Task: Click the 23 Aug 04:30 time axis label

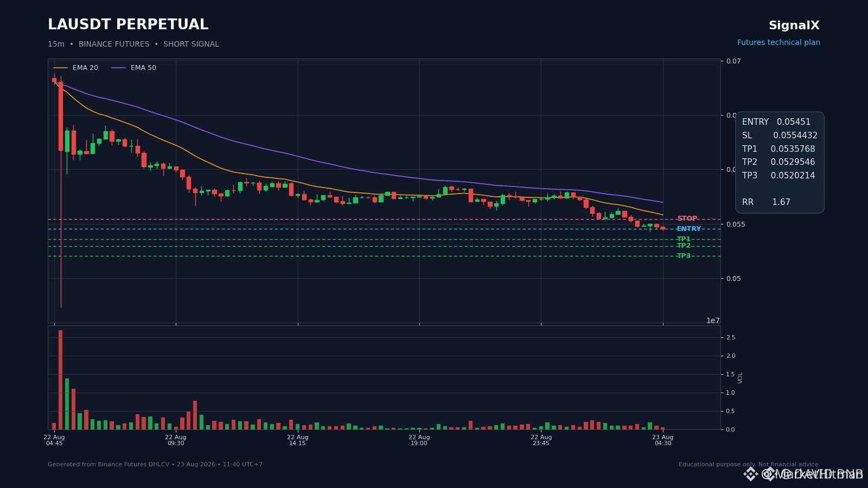Action: [x=663, y=440]
